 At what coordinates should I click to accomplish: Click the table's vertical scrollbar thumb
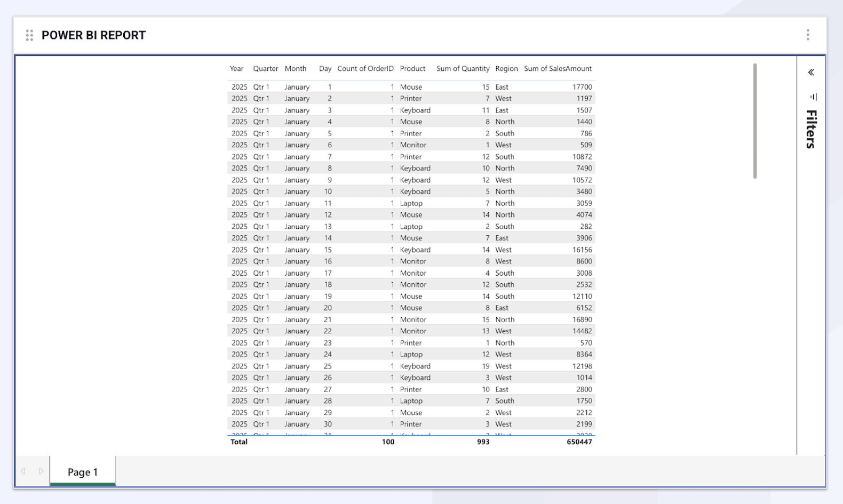755,121
